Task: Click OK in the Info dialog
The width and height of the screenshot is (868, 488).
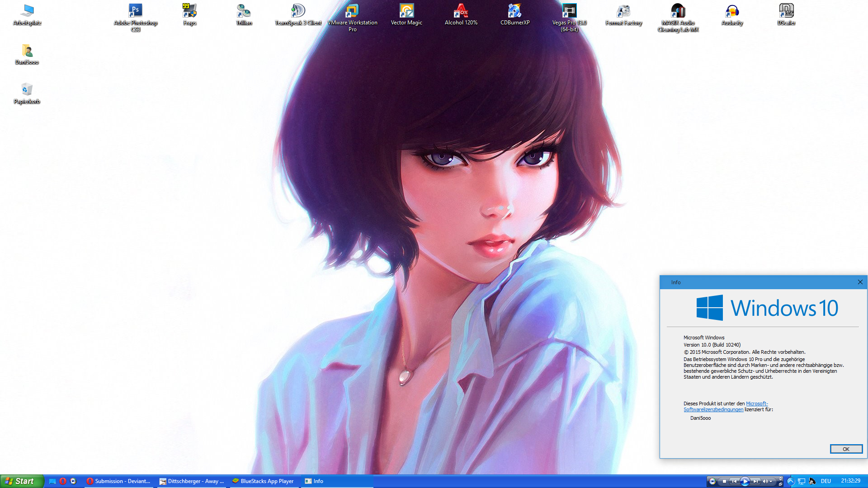Action: click(846, 449)
